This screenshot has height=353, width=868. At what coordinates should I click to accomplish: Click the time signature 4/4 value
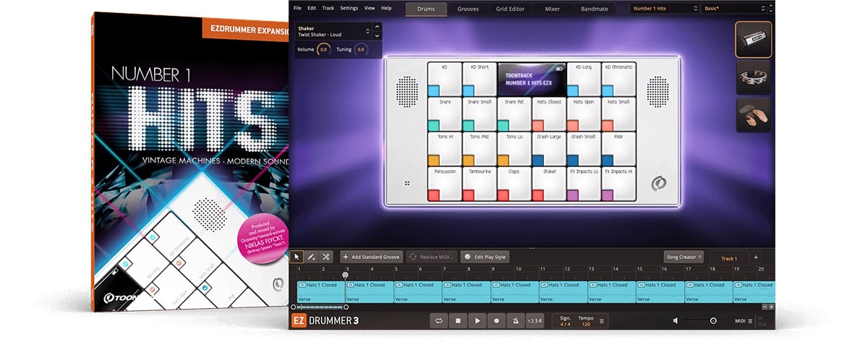coord(565,323)
